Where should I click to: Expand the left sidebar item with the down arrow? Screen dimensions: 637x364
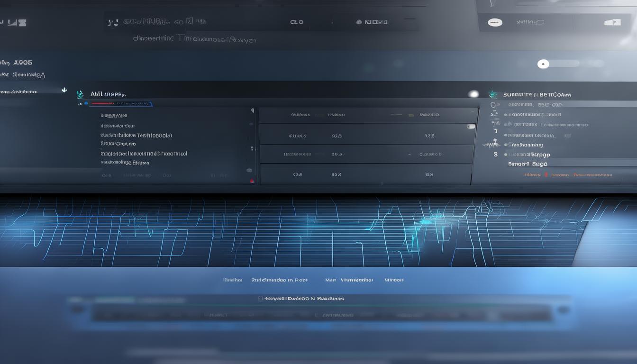[64, 90]
